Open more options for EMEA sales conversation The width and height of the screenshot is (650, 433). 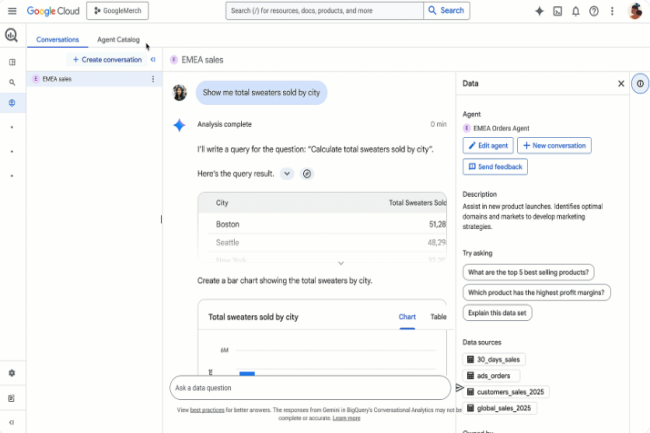pyautogui.click(x=153, y=79)
